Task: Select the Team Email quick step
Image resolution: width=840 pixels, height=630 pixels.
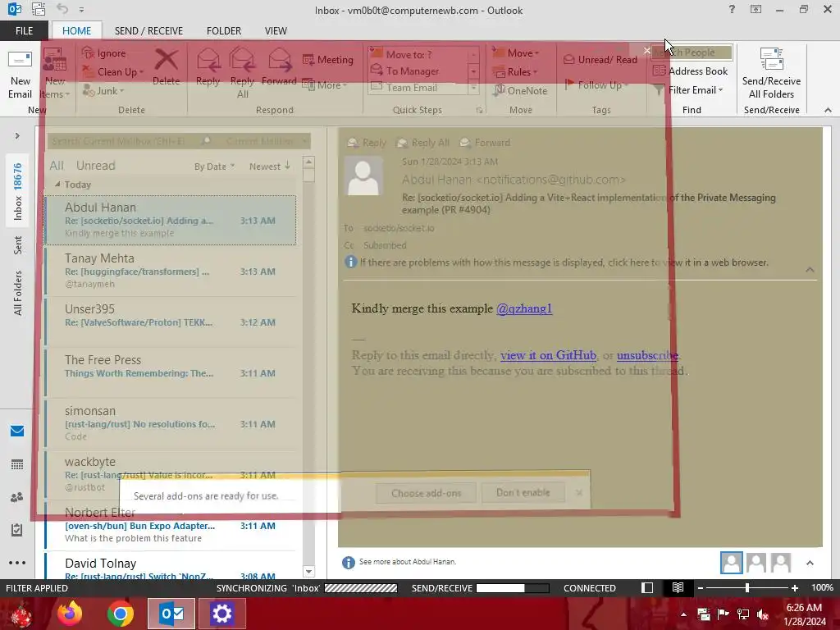Action: (x=405, y=87)
